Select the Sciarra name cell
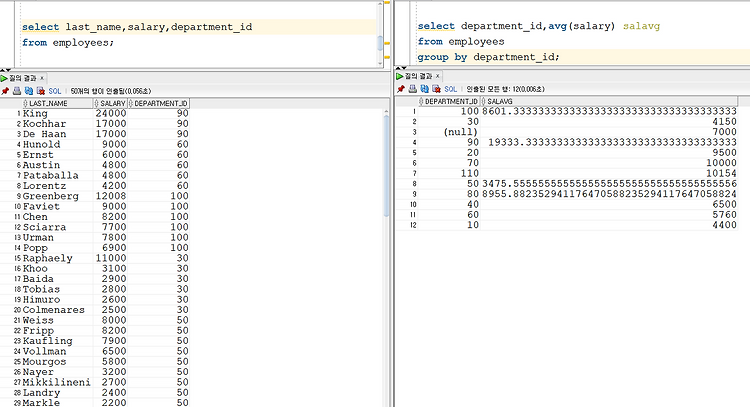Screen dimensions: 750x407 coord(57,227)
